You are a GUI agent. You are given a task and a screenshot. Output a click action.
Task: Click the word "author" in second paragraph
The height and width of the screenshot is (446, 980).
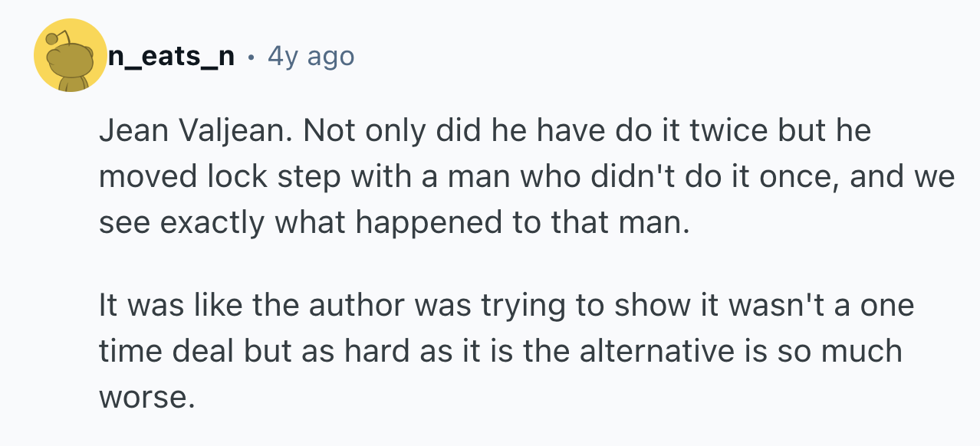(x=356, y=307)
